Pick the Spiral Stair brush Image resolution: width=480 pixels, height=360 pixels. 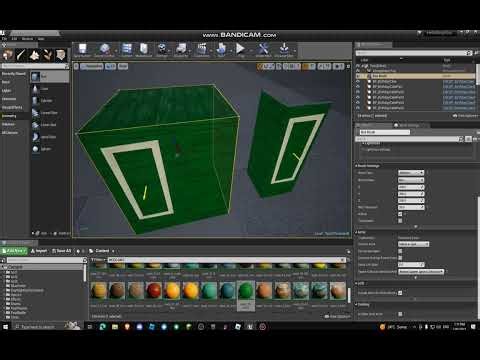[50, 137]
